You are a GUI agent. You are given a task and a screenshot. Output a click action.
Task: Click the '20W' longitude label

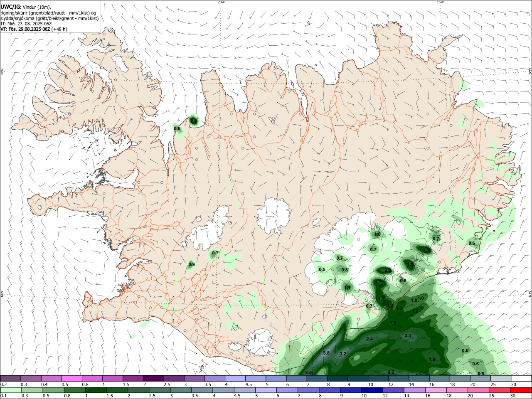[221, 2]
